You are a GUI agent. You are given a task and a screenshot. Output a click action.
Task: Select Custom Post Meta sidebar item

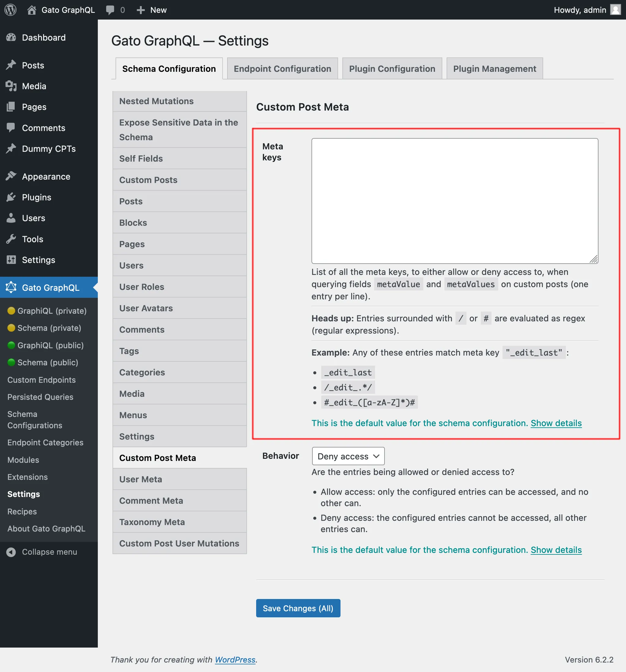click(x=158, y=457)
